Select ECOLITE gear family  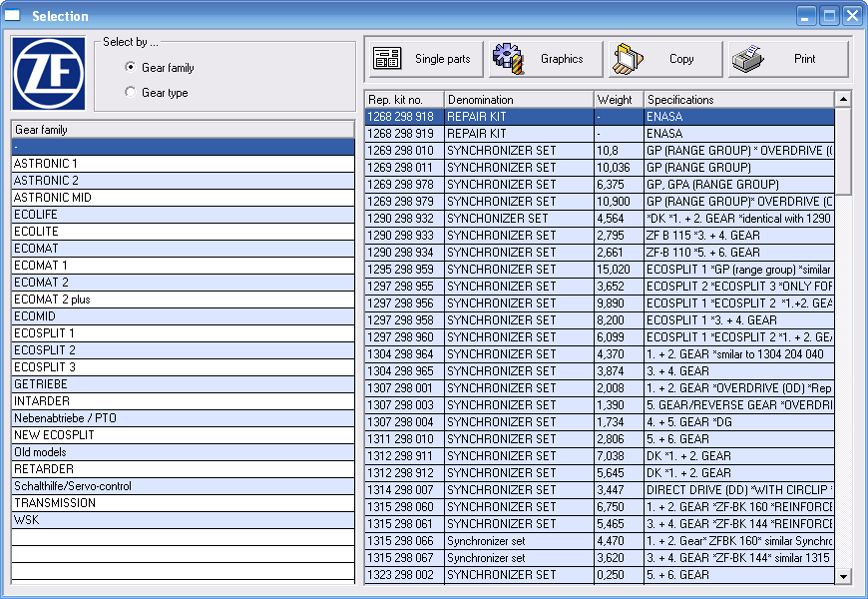point(183,232)
